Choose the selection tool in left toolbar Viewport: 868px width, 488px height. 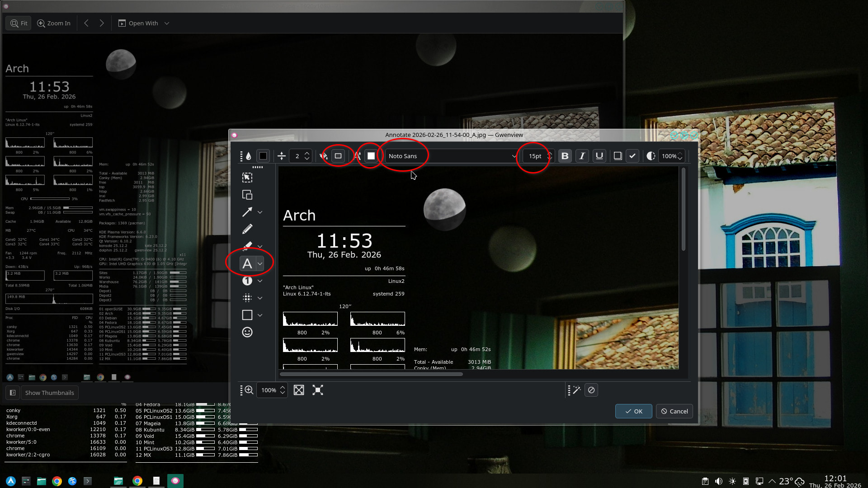(247, 178)
